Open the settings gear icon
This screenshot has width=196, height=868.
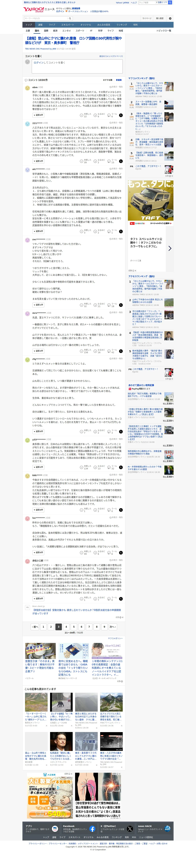170,18
